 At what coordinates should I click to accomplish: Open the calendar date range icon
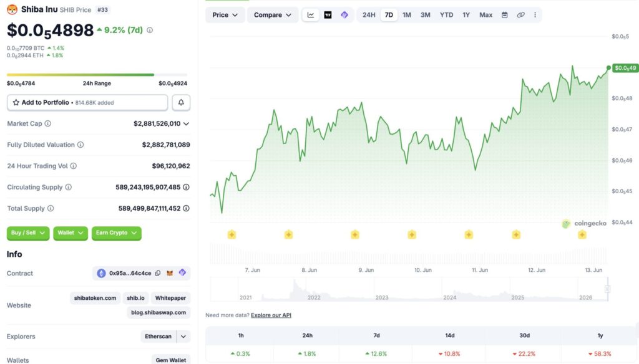point(504,15)
